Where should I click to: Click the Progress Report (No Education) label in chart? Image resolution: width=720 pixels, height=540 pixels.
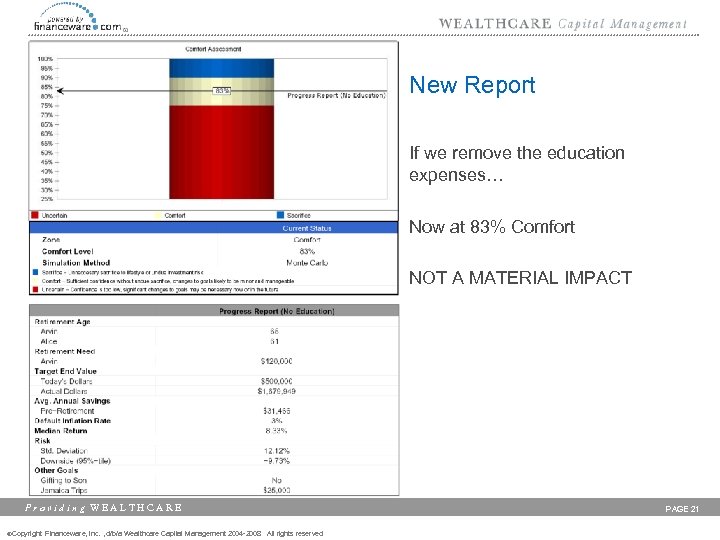click(x=336, y=96)
